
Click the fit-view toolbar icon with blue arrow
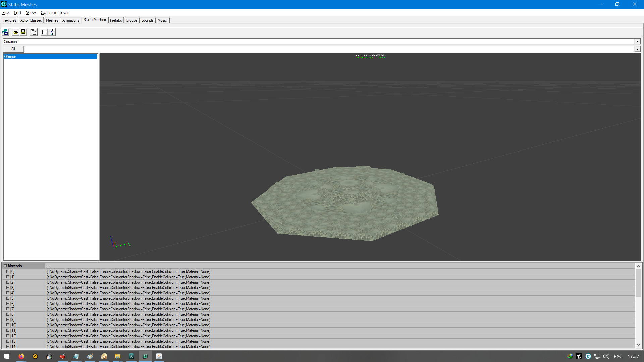[51, 32]
